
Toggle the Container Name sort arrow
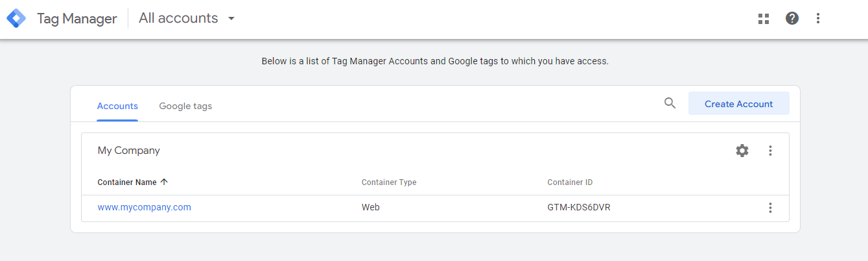164,182
